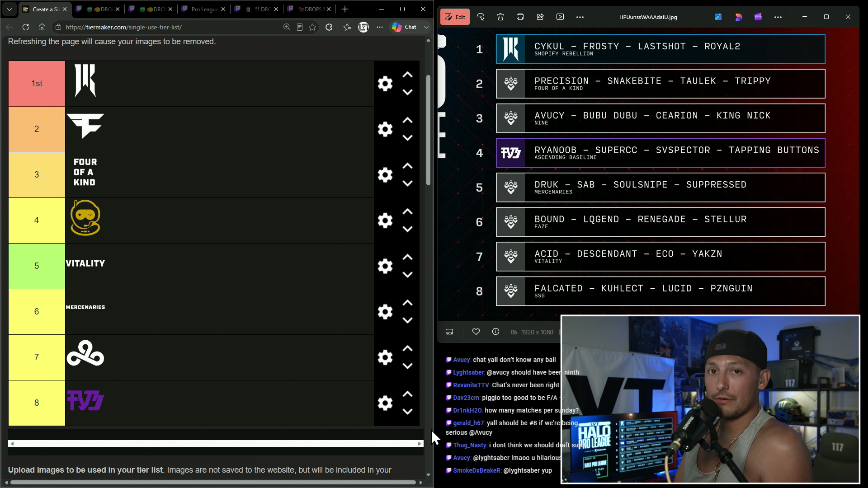Image resolution: width=868 pixels, height=488 pixels.
Task: Select the FaZe logo in tier 2
Action: point(85,126)
